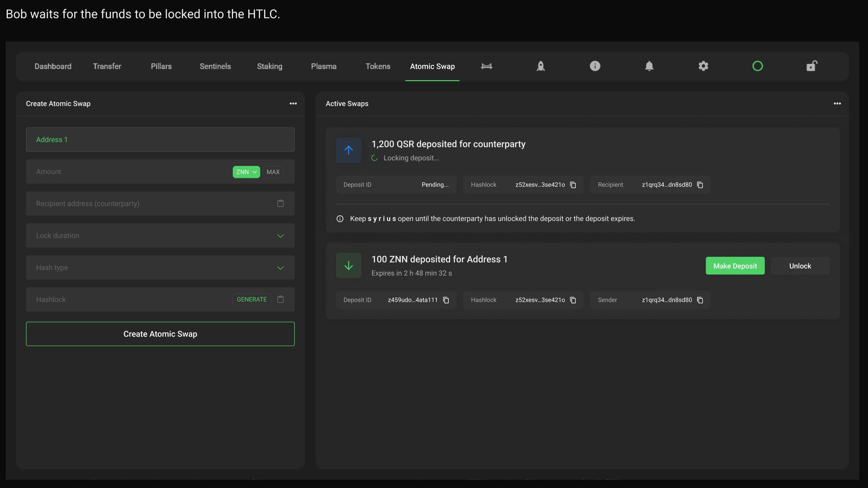Copy the Recipient address in QSR swap
Screen dimensions: 868x488
pyautogui.click(x=700, y=185)
